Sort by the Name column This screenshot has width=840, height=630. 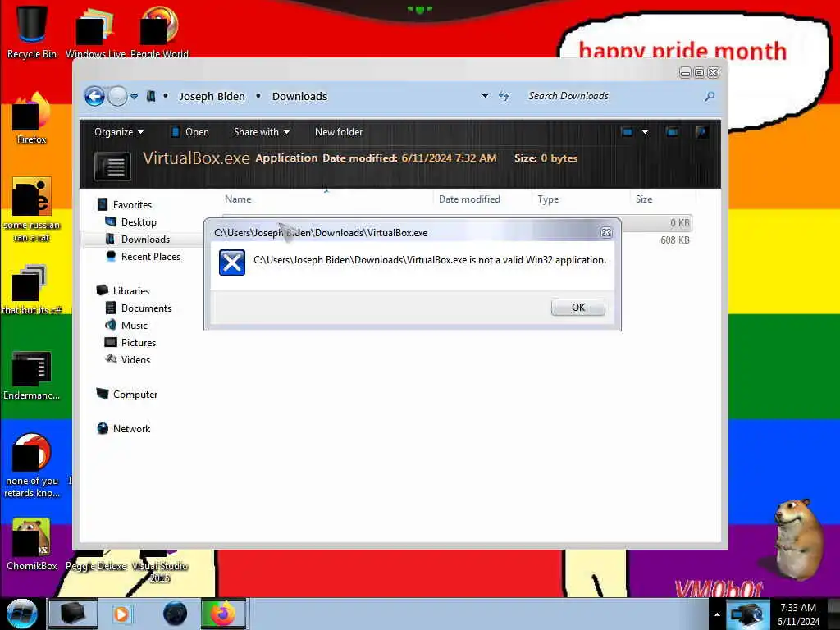[x=238, y=199]
